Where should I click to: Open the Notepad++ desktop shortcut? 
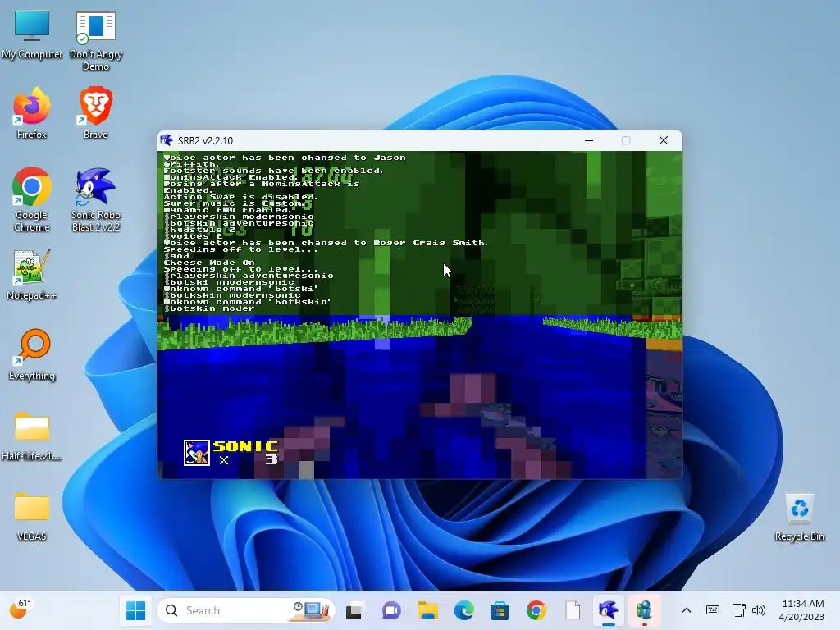pyautogui.click(x=32, y=274)
